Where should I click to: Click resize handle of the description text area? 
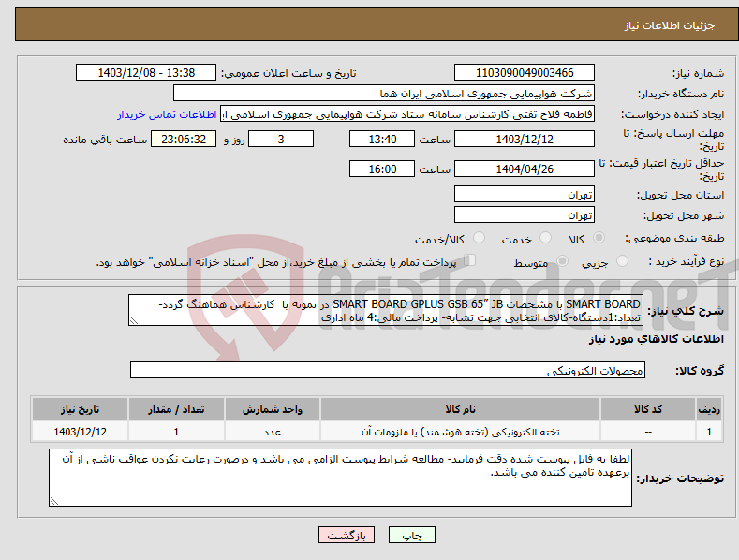coord(134,320)
